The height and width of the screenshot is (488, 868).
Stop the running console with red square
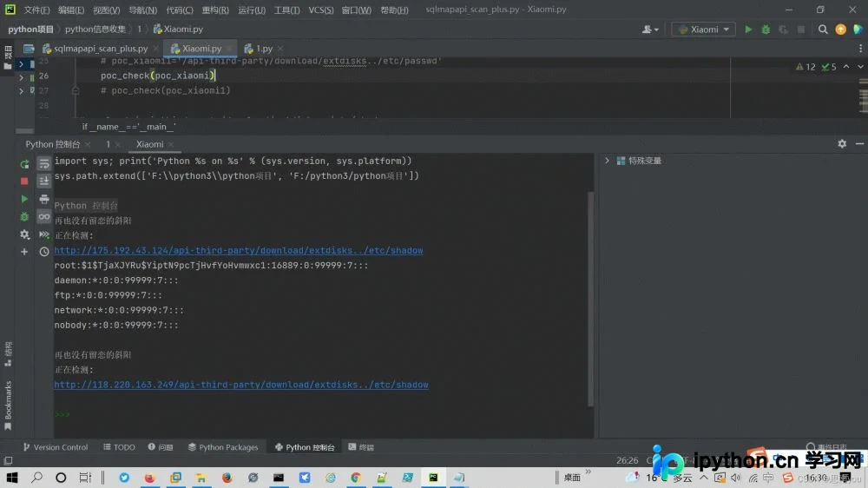[x=24, y=181]
